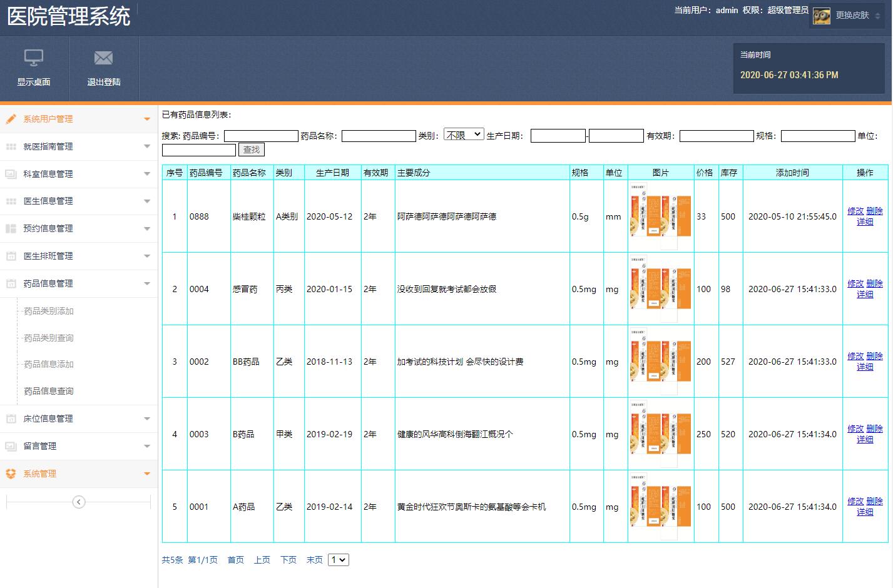Click the 药品名称 search input field
The width and height of the screenshot is (893, 588).
[379, 135]
